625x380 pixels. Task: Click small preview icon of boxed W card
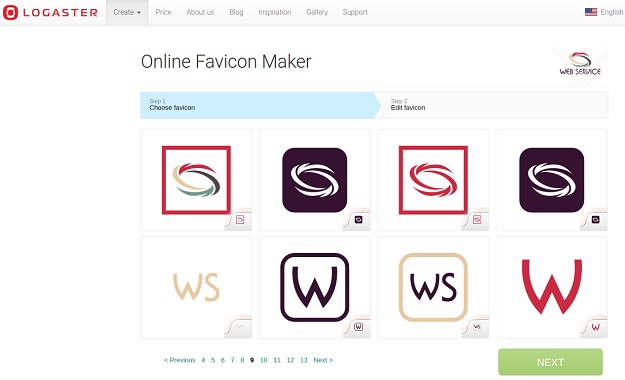click(358, 327)
